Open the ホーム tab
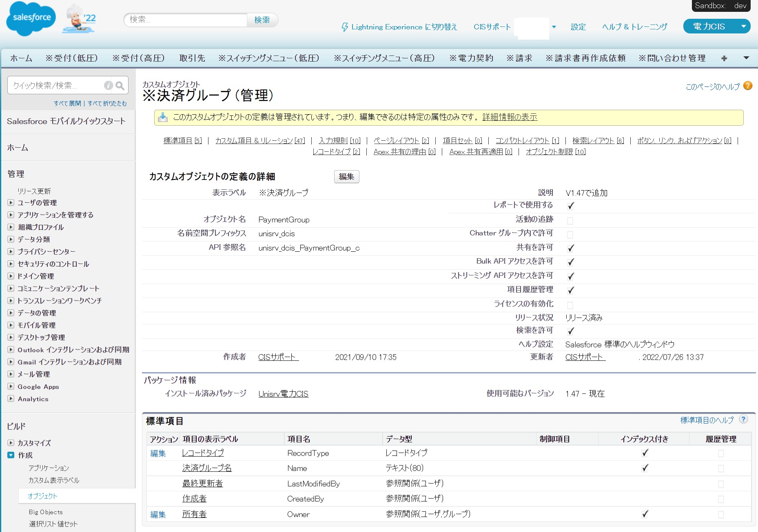This screenshot has width=758, height=532. [21, 58]
